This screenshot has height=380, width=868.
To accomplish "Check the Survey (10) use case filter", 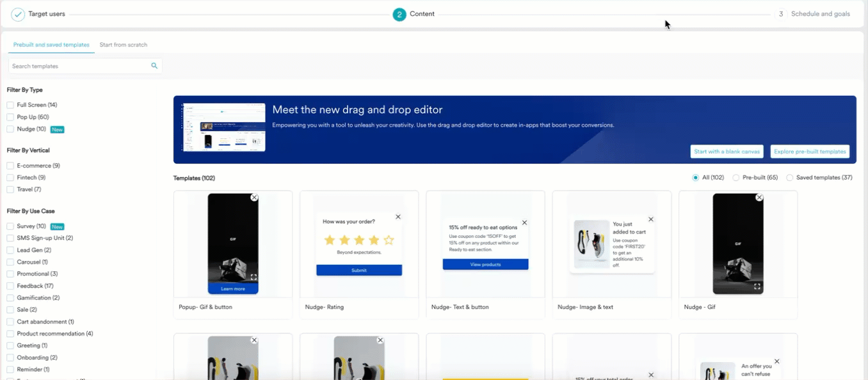I will click(10, 226).
